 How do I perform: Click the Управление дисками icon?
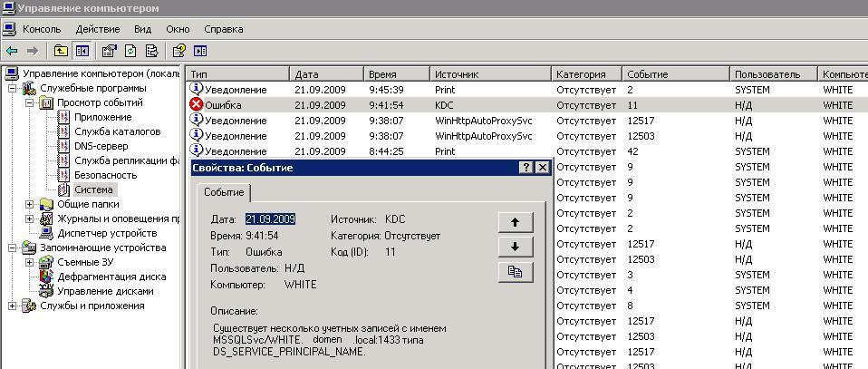pyautogui.click(x=47, y=291)
